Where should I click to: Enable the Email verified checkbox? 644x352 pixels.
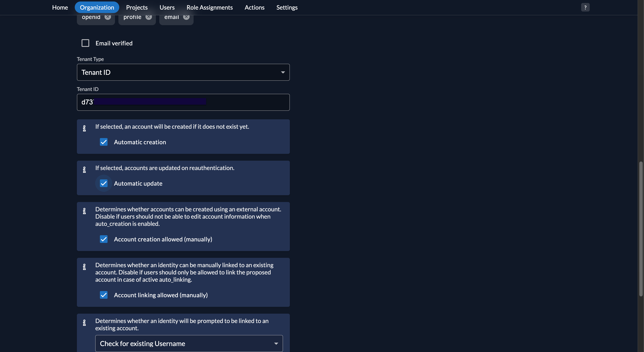pos(85,43)
